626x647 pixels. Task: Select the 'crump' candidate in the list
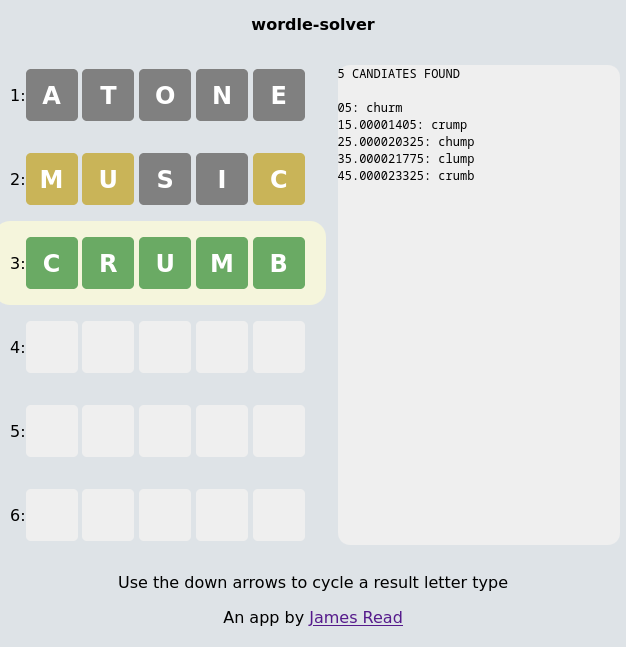tap(449, 125)
